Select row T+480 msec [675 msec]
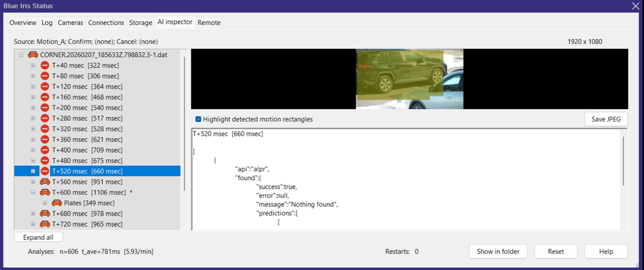Screen dimensions: 644x270 [87, 160]
